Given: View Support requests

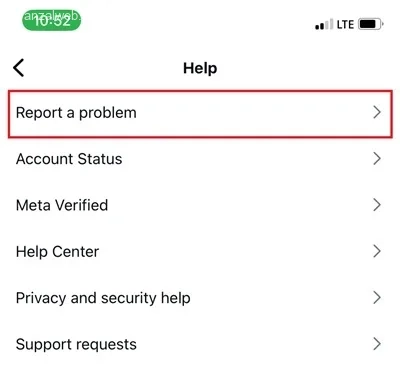Looking at the screenshot, I should pyautogui.click(x=76, y=344).
